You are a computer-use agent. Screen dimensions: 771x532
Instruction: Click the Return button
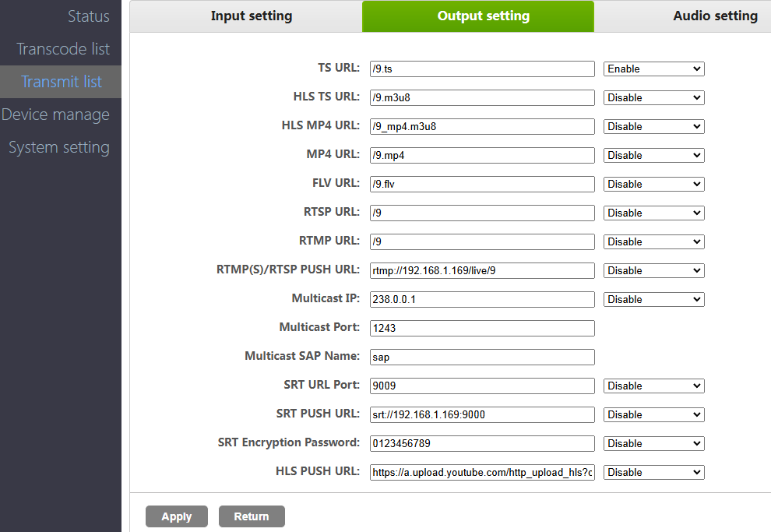tap(252, 516)
